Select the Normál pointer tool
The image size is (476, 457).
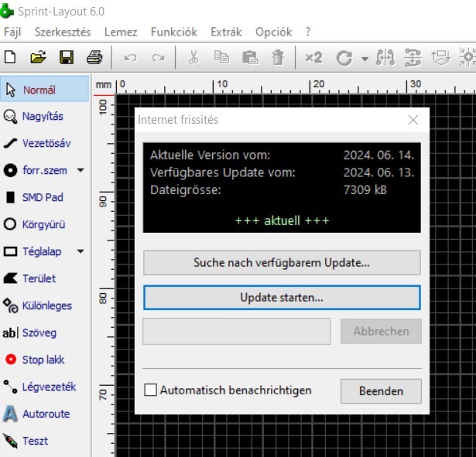(x=45, y=90)
